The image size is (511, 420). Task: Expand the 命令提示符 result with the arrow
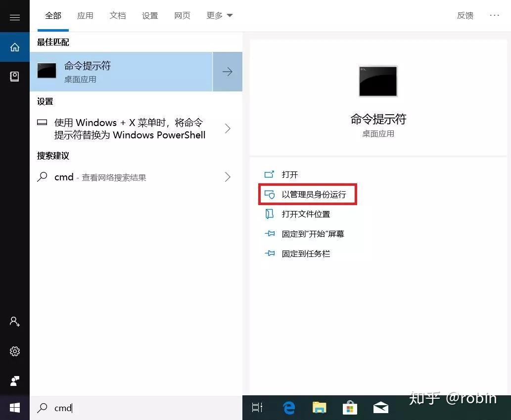coord(227,72)
